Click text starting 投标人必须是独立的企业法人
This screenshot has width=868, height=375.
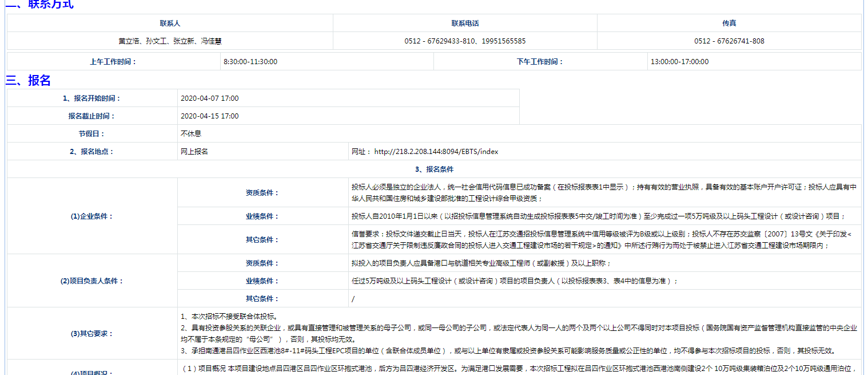[604, 193]
